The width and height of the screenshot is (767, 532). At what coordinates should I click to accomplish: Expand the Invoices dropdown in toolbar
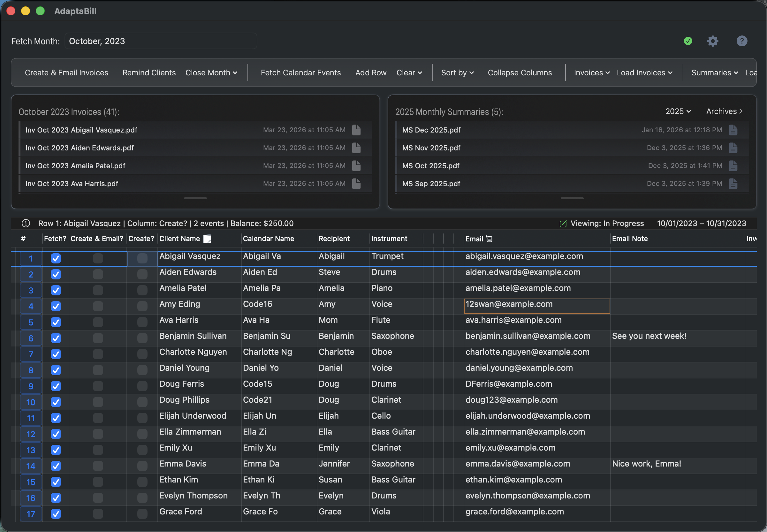click(592, 73)
